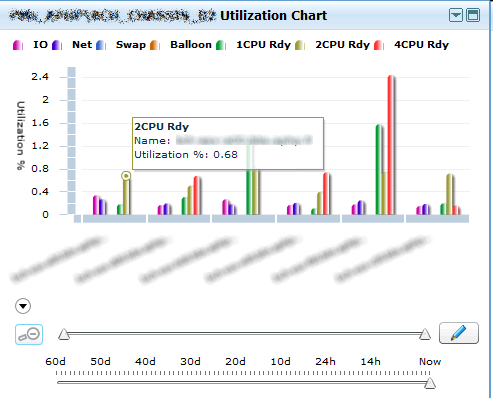Viewport: 493px width, 398px height.
Task: Click the bottom timeline slider handle at Now
Action: tap(430, 383)
